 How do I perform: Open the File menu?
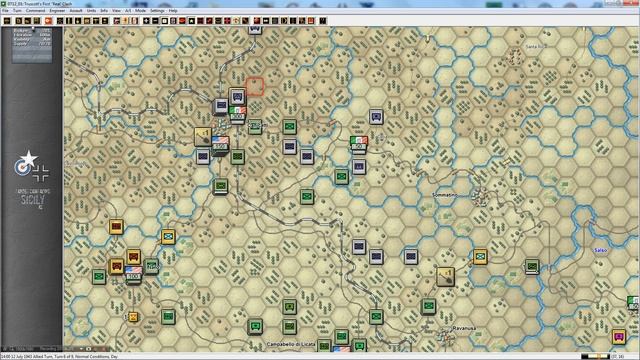pos(5,11)
